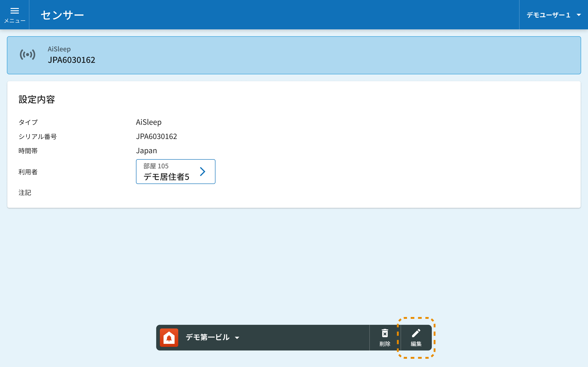Click the センサー page title
The height and width of the screenshot is (367, 588).
[x=62, y=15]
